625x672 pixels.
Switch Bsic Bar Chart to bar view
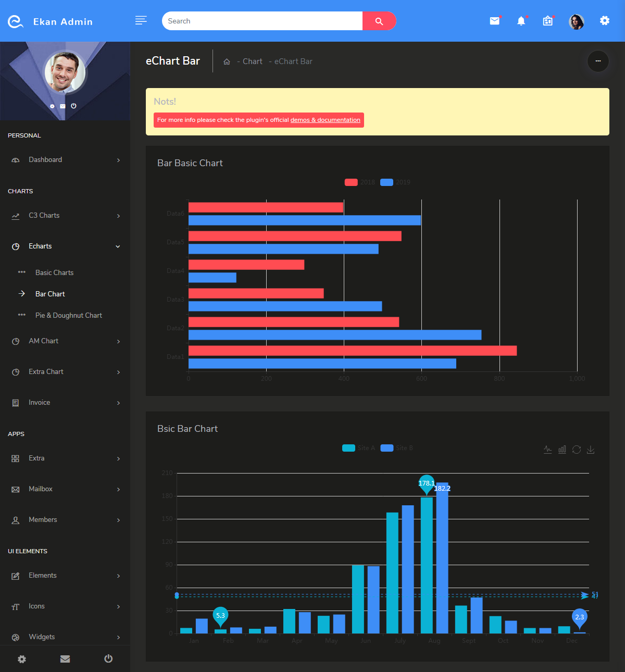(x=562, y=449)
